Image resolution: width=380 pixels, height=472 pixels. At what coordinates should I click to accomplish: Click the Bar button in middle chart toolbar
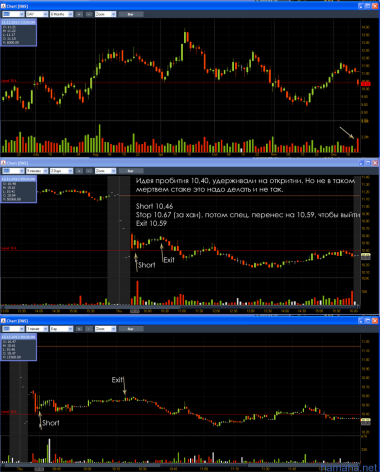pyautogui.click(x=131, y=171)
